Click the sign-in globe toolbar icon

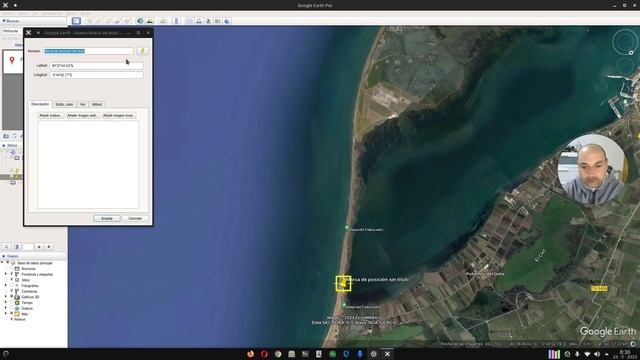pos(227,20)
